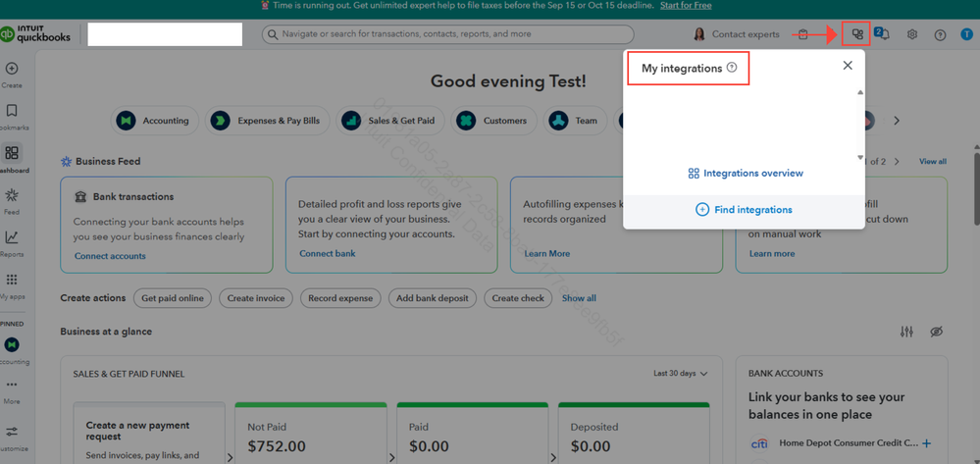Toggle the hide-amounts eye icon
The height and width of the screenshot is (464, 980).
936,332
